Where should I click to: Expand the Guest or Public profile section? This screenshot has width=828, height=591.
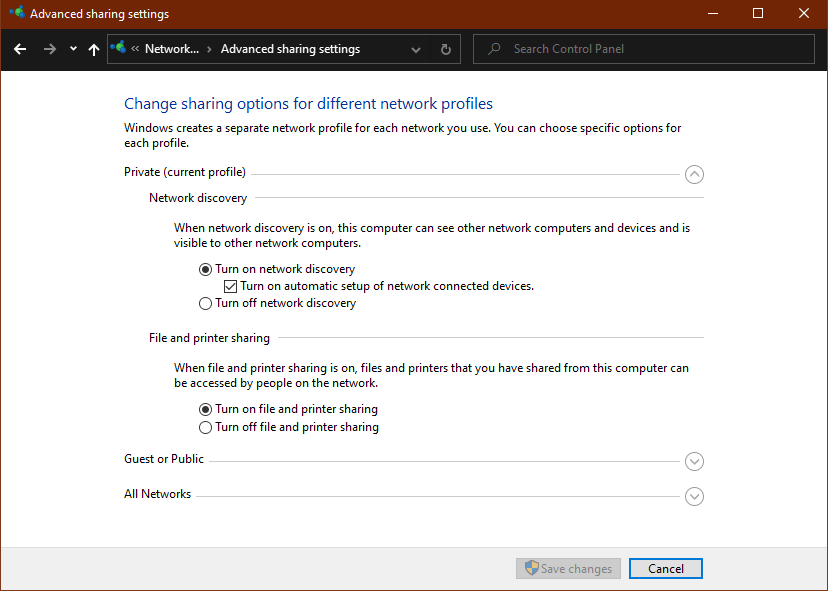click(694, 461)
